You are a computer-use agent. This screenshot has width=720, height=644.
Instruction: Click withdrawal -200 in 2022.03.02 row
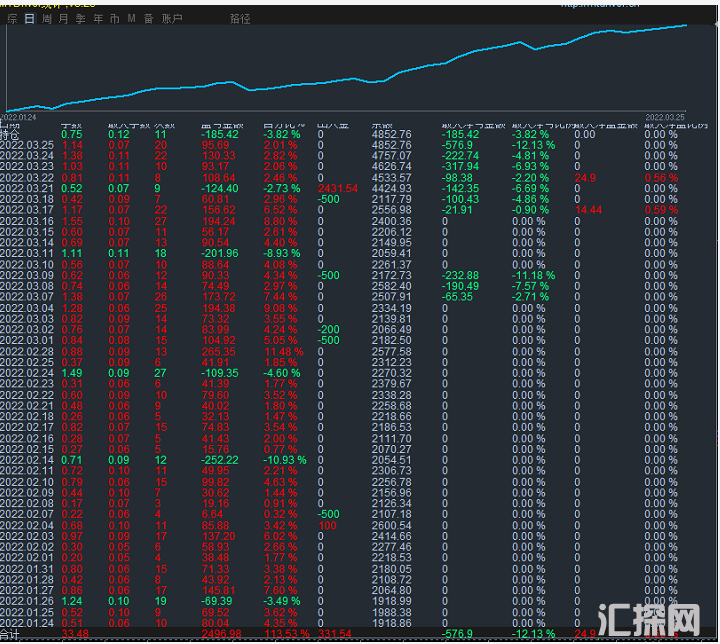point(328,330)
